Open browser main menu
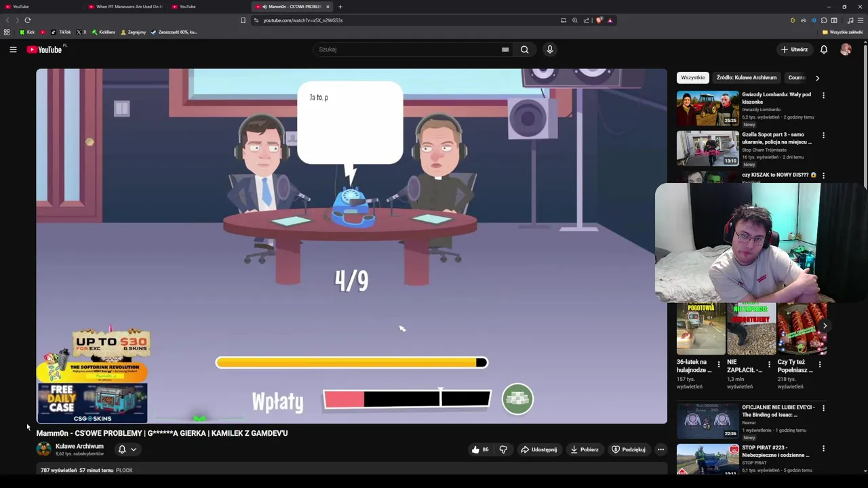Viewport: 868px width, 488px height. click(x=861, y=20)
